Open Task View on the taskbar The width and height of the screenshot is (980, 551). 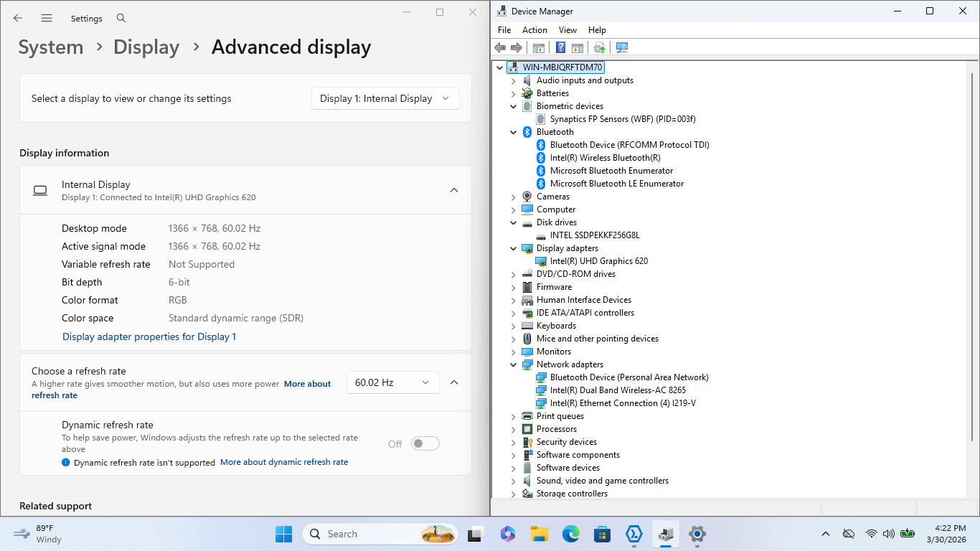[474, 534]
